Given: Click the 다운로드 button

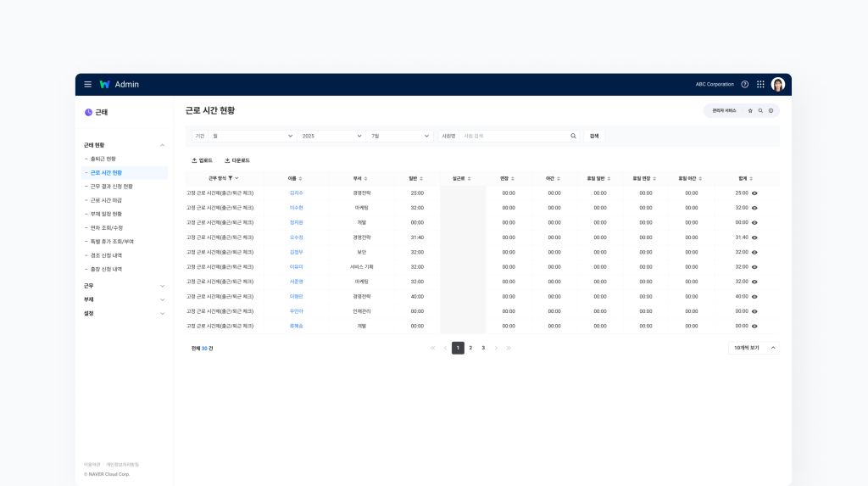Looking at the screenshot, I should (x=237, y=160).
